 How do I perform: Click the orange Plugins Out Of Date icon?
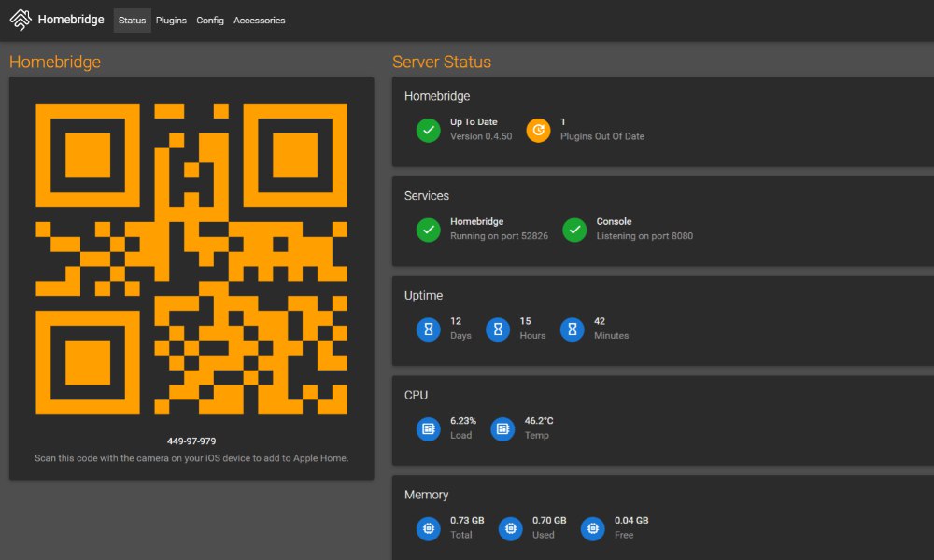539,131
